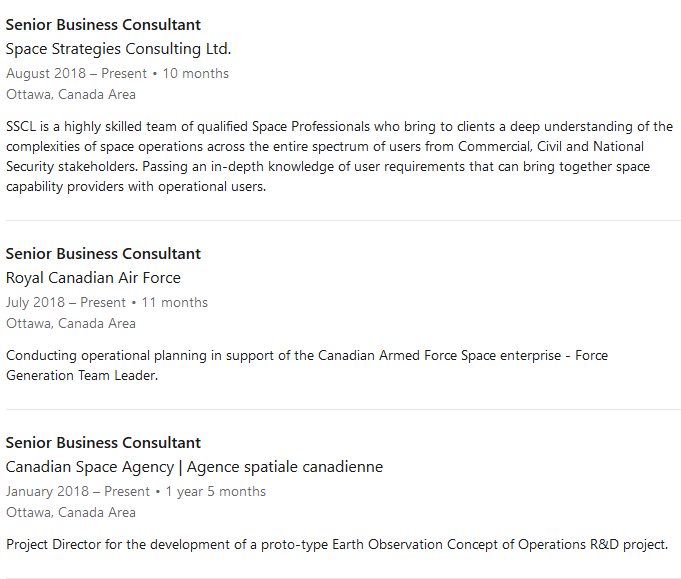681x579 pixels.
Task: Select the job title above Canadian Space Agency
Action: [x=103, y=443]
